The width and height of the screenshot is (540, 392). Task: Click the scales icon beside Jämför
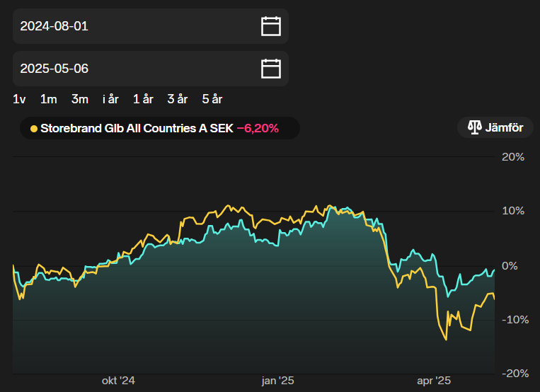(474, 128)
